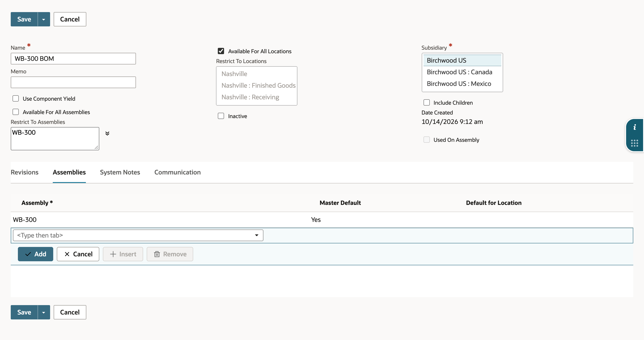Open the top Save dropdown arrow
Image resolution: width=644 pixels, height=340 pixels.
point(44,19)
